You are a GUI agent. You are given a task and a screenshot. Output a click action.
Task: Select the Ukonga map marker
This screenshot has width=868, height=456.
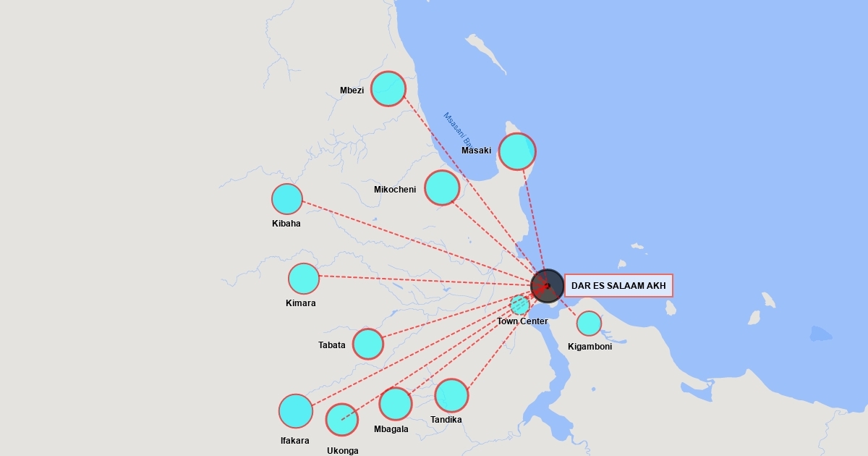tap(342, 420)
